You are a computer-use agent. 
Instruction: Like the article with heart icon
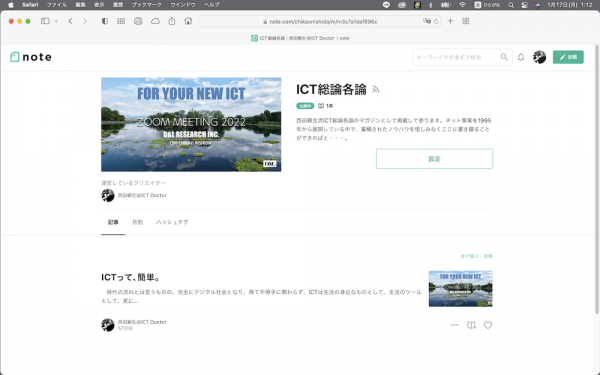click(x=488, y=325)
